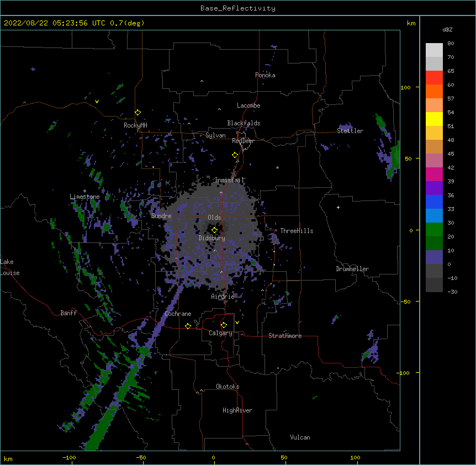Click the Banff label
The image size is (476, 465).
[x=68, y=313]
